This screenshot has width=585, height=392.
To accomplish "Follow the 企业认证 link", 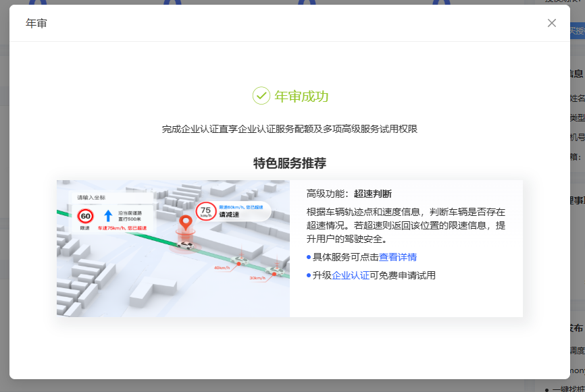I will (x=351, y=275).
